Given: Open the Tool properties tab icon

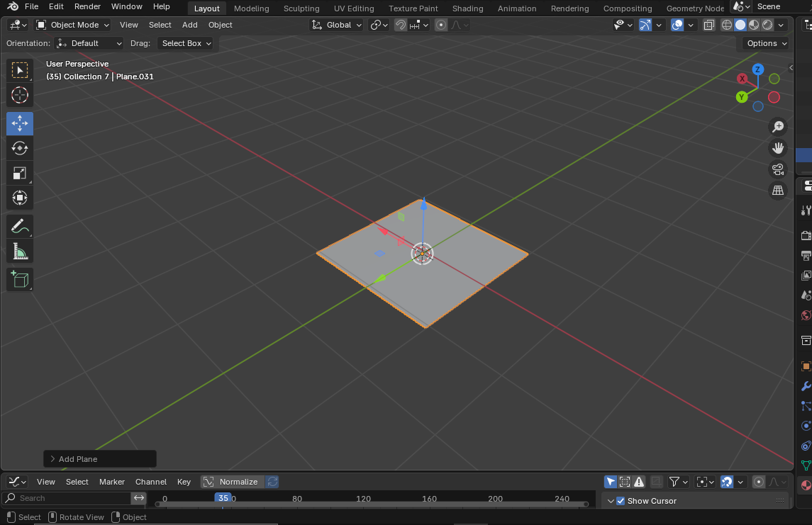Looking at the screenshot, I should point(806,210).
